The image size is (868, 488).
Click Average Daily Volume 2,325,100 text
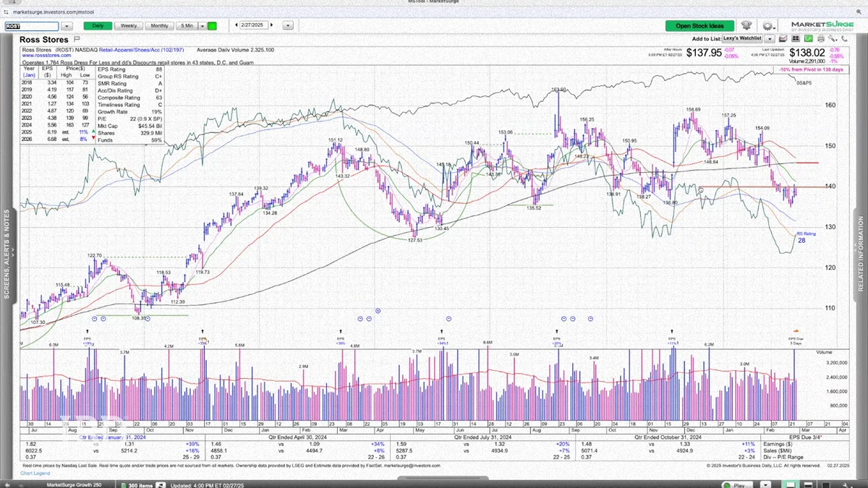click(x=236, y=50)
